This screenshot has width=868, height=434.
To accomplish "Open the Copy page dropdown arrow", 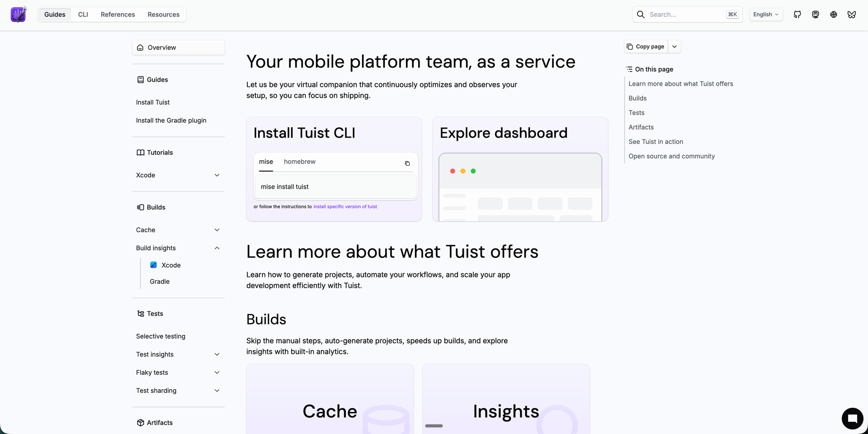I will 674,47.
